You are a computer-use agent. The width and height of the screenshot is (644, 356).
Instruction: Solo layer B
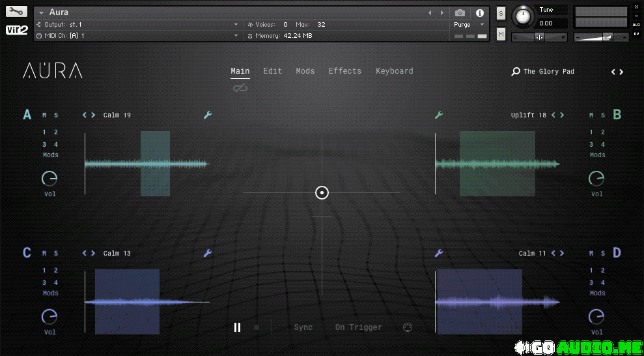(x=603, y=115)
